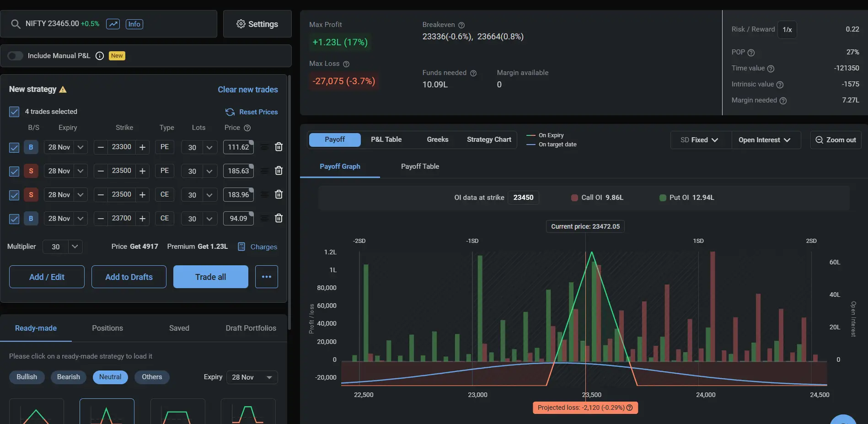Viewport: 868px width, 424px height.
Task: Open the NIFTY chart icon
Action: point(113,24)
